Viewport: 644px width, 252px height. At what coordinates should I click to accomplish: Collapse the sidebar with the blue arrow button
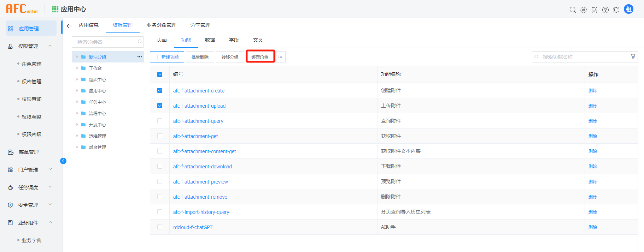click(x=63, y=161)
